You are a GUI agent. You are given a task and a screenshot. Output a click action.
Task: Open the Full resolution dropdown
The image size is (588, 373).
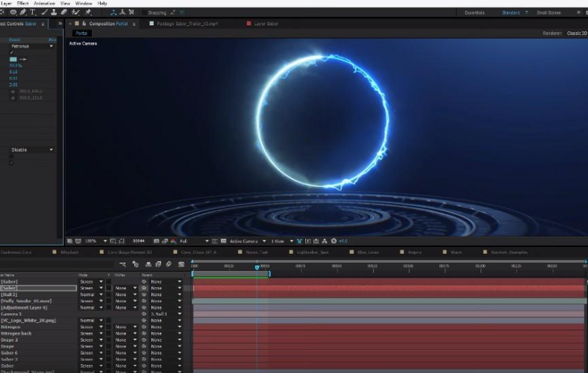coord(194,241)
